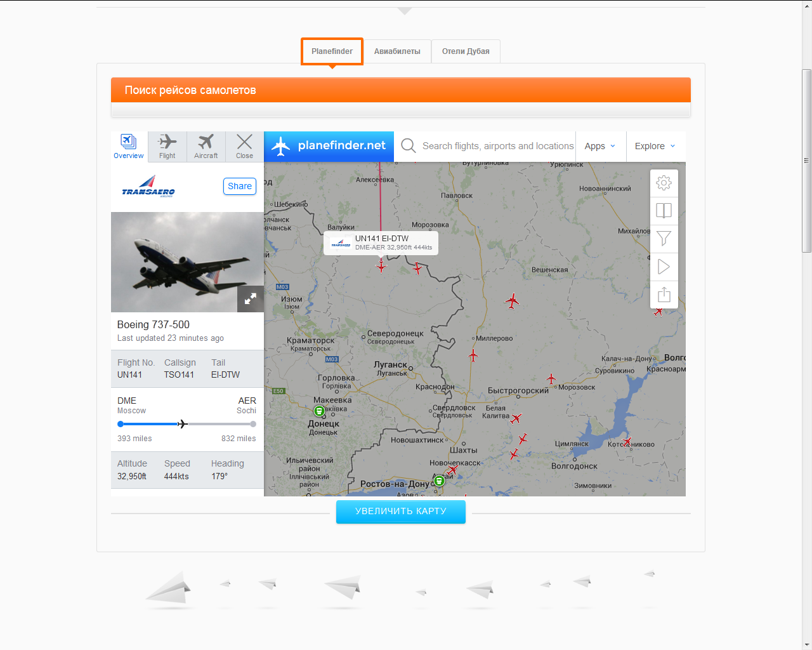Click the plane marker near Морозовск
The height and width of the screenshot is (650, 812).
(x=551, y=379)
